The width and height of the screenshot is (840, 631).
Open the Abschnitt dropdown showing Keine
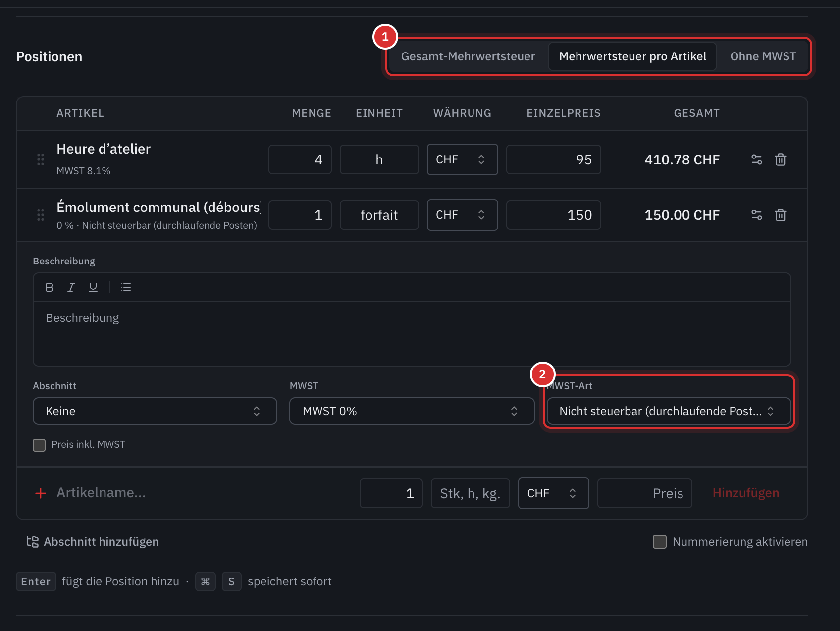tap(155, 411)
